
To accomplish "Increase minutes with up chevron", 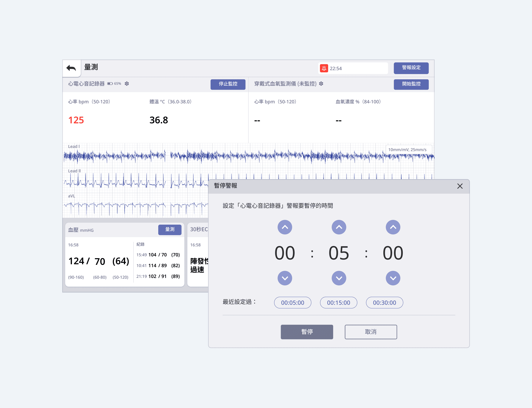I will (339, 227).
